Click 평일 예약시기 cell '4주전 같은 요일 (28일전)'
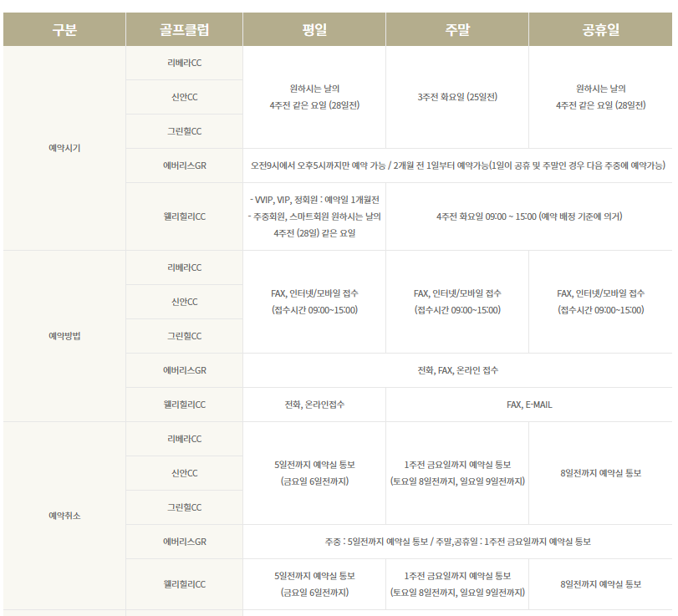The height and width of the screenshot is (616, 678). click(314, 97)
